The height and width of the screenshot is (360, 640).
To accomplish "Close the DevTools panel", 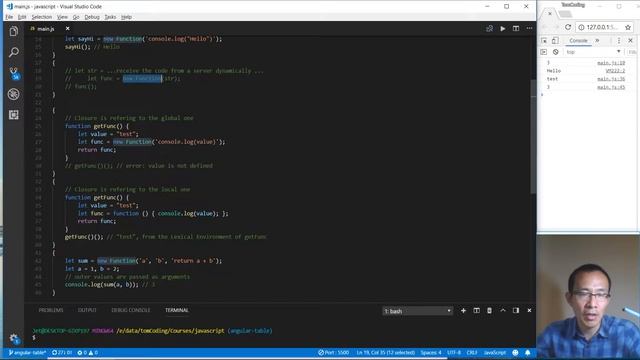I will click(631, 40).
